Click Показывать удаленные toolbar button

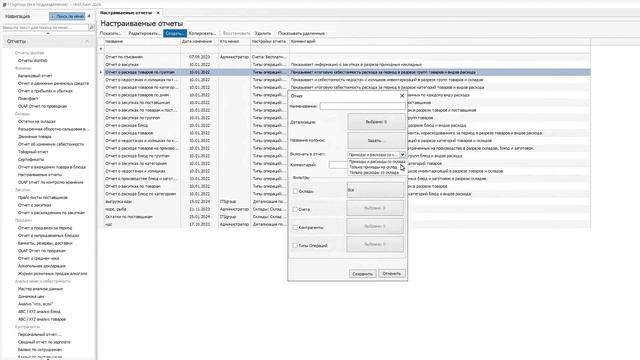click(301, 33)
